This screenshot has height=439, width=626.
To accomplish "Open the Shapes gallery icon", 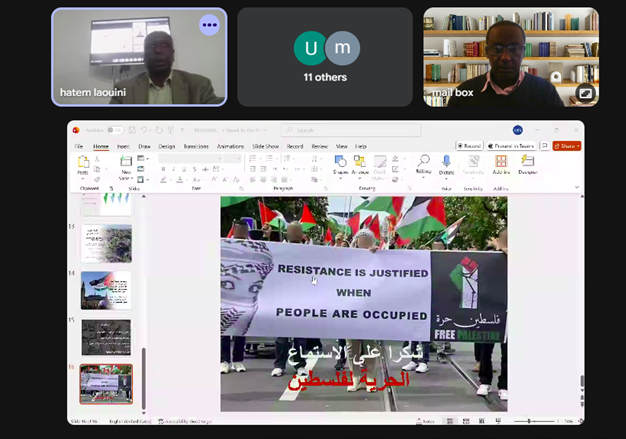I will tap(340, 164).
